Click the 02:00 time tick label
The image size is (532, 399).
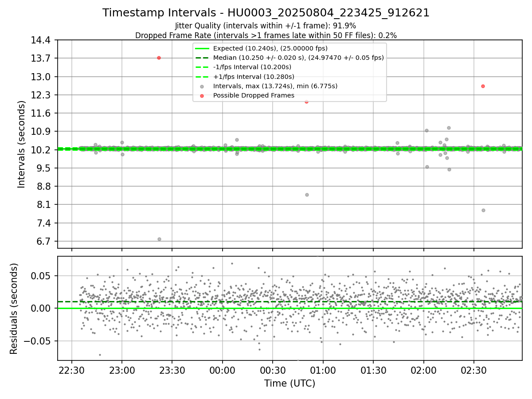pos(423,370)
